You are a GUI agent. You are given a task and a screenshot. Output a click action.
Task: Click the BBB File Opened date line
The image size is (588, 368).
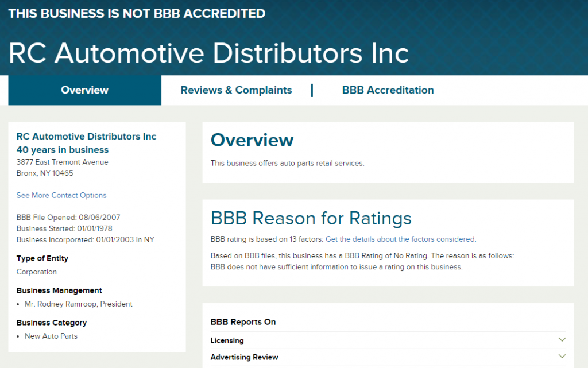coord(68,218)
